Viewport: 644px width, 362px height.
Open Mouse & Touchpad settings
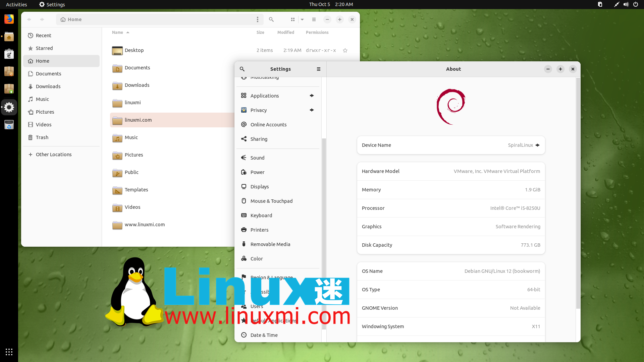278,201
